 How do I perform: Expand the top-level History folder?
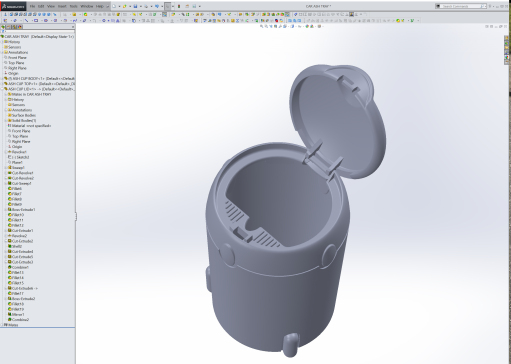(2, 42)
